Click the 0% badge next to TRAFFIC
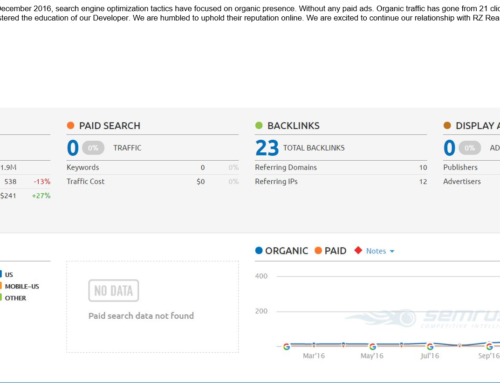500x383 pixels. (x=93, y=148)
